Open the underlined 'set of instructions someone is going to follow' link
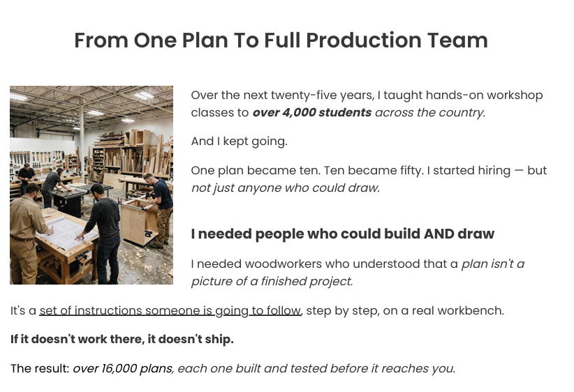This screenshot has height=392, width=574. (170, 310)
